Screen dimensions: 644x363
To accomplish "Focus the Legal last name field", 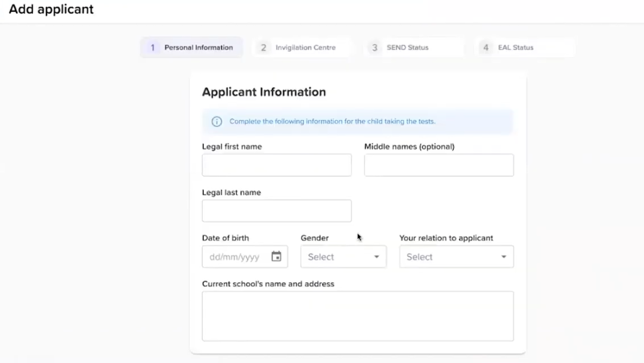I will pyautogui.click(x=277, y=211).
